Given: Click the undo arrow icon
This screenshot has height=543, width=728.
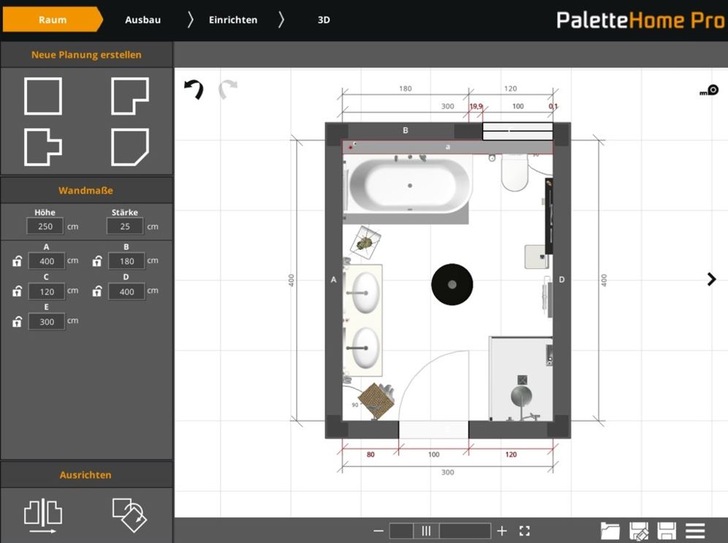Looking at the screenshot, I should click(194, 90).
